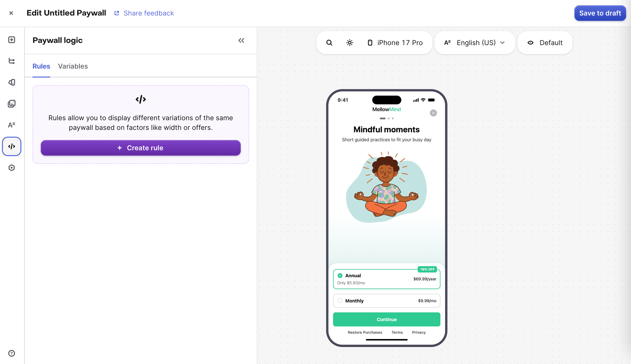Open the iPhone 17 Pro device selector

[x=395, y=43]
